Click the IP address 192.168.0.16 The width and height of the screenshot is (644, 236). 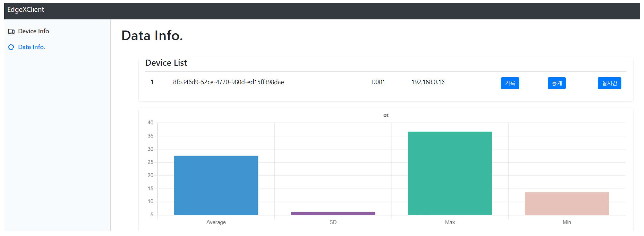(428, 82)
